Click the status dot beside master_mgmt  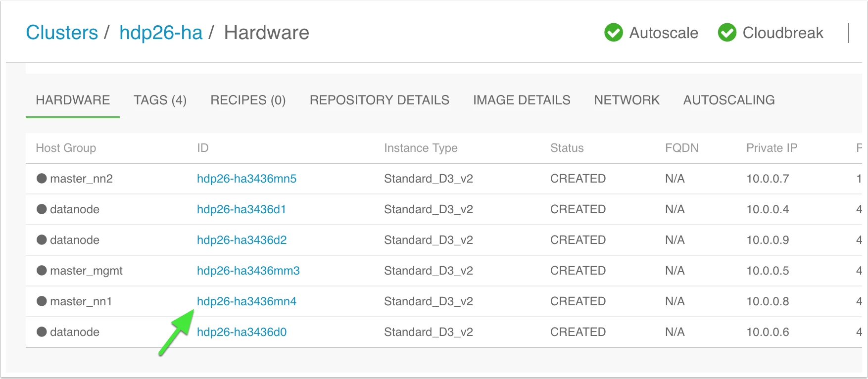tap(42, 270)
